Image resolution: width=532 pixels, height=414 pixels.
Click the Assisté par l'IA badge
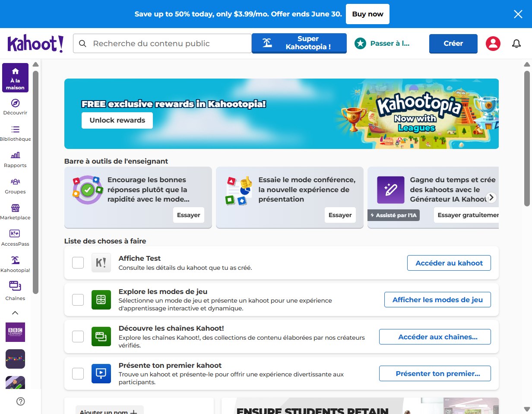394,215
